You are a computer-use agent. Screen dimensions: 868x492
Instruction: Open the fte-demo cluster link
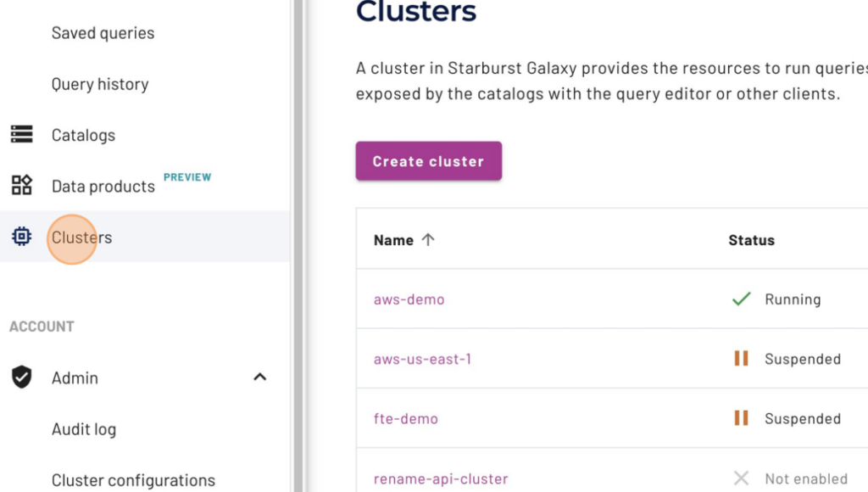[x=405, y=418]
